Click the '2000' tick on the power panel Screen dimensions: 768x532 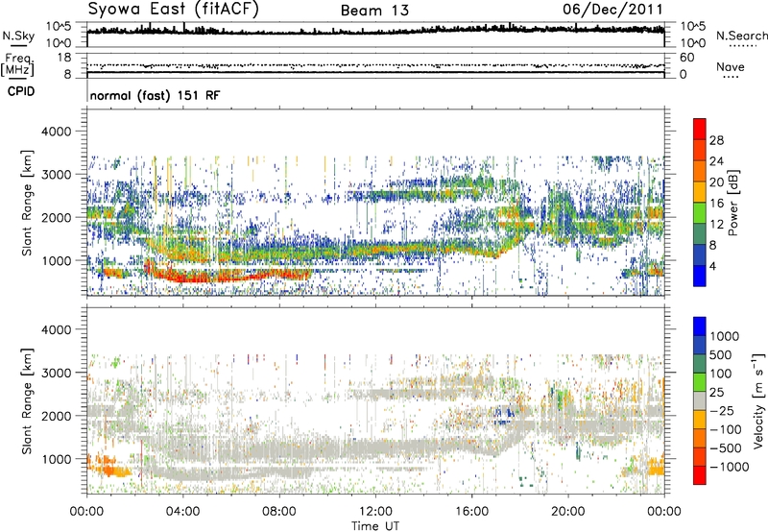pos(57,217)
